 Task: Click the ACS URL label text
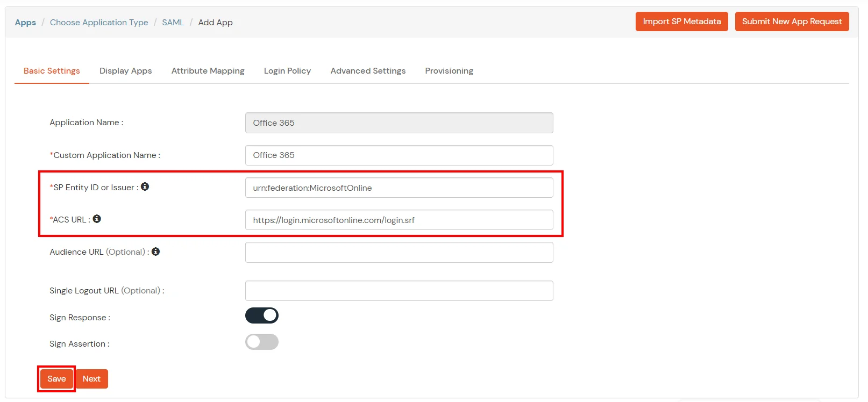(69, 220)
